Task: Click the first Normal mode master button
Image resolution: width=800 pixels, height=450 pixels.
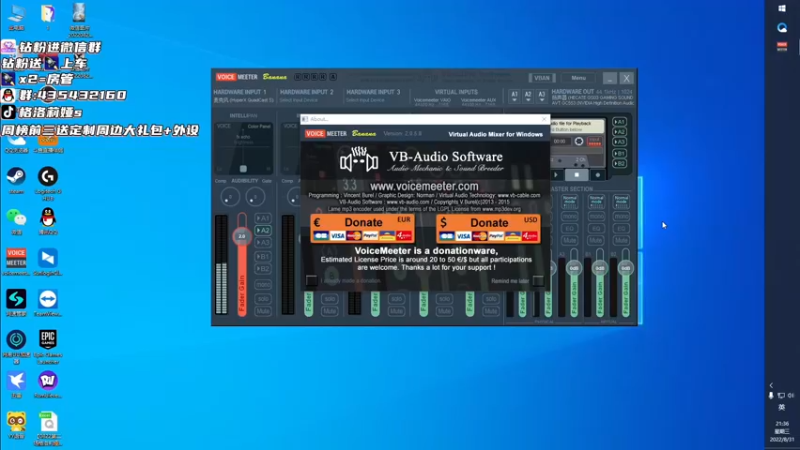Action: 570,201
